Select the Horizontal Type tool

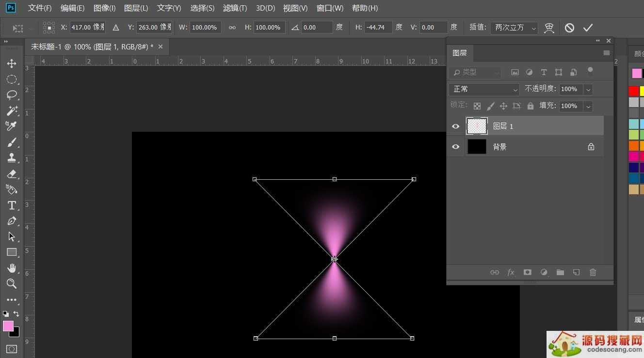12,205
